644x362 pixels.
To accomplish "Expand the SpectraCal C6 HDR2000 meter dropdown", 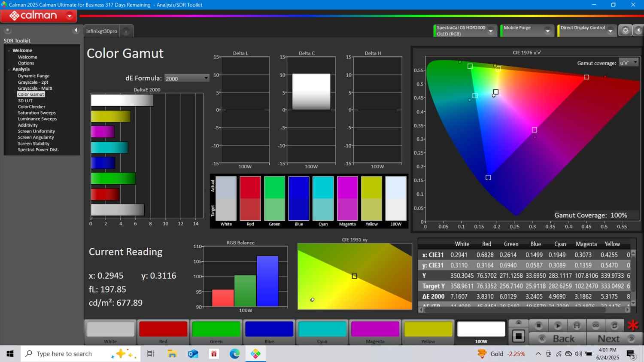I will [490, 31].
